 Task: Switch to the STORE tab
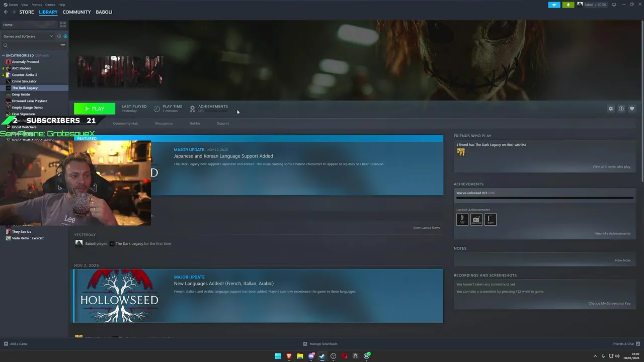(x=27, y=12)
